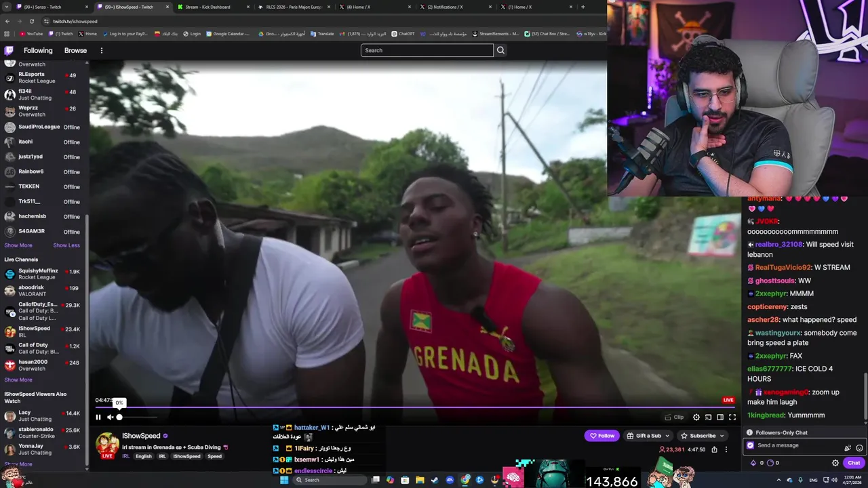Toggle theatre mode on the player
This screenshot has width=868, height=488.
click(x=720, y=418)
